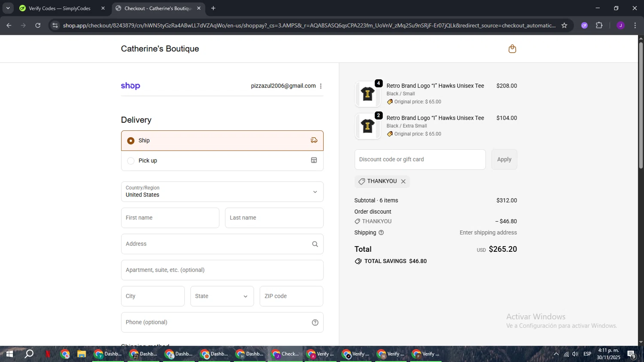Viewport: 644px width, 362px height.
Task: Open the Country/Region dropdown
Action: point(222,192)
